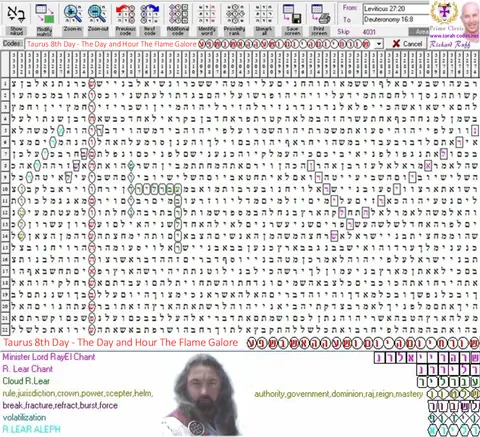
Task: Expand the Codes dropdown arrow
Action: [x=379, y=44]
